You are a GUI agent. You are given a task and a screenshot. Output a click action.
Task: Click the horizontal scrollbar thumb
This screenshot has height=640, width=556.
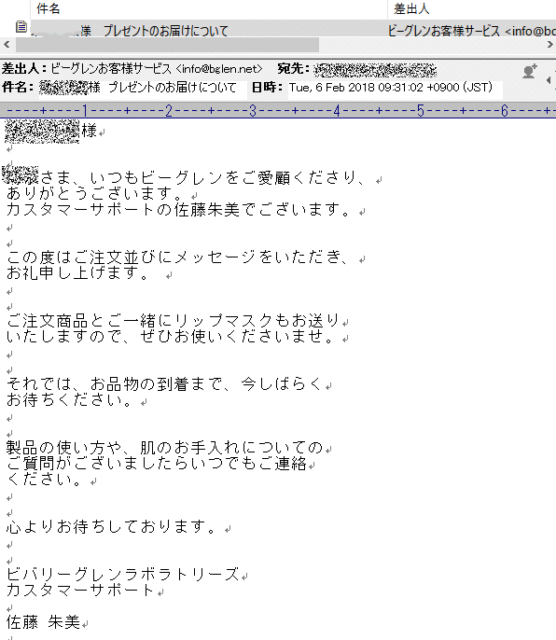click(x=167, y=44)
